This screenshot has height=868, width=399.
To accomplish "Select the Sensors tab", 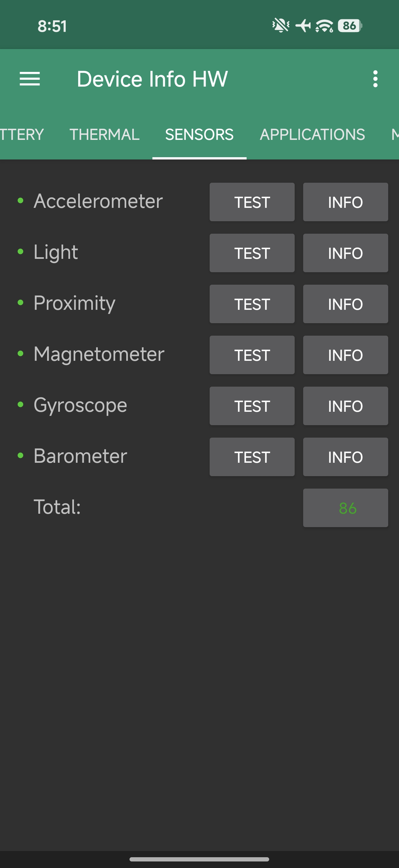I will [x=199, y=134].
